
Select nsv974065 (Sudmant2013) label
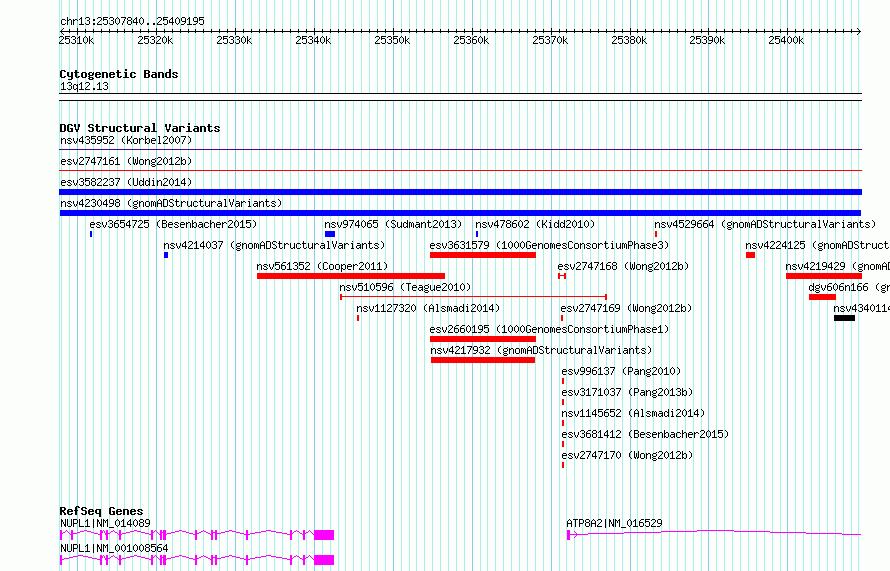point(393,224)
